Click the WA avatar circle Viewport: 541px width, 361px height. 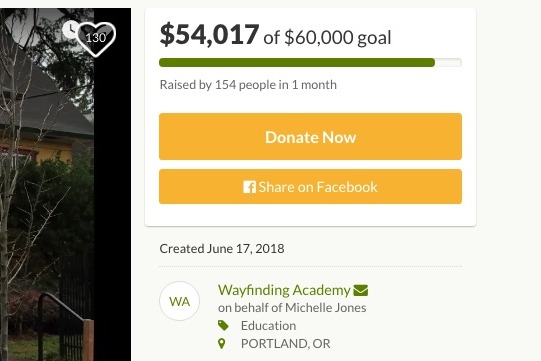(x=179, y=301)
